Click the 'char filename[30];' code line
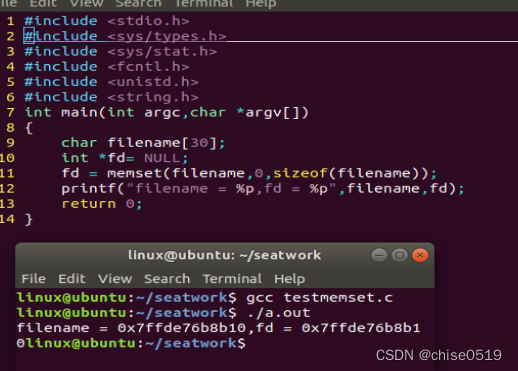 tap(143, 143)
